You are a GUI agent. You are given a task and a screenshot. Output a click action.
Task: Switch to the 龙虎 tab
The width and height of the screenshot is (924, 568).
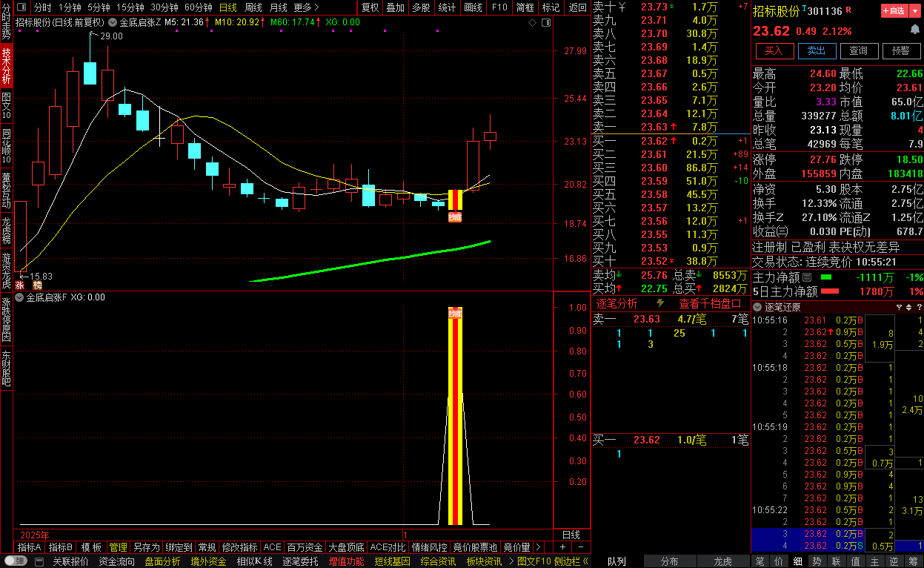pos(722,561)
